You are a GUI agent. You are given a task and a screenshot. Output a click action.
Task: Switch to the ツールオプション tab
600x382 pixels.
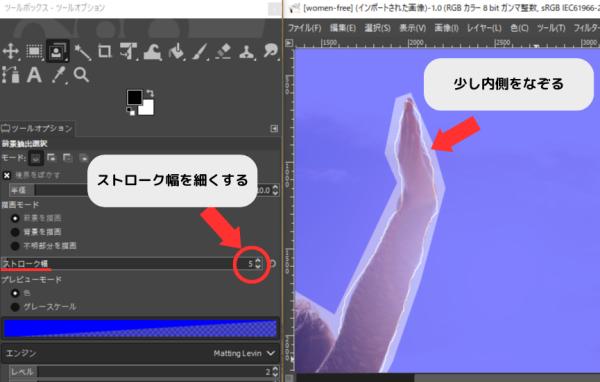[x=37, y=128]
